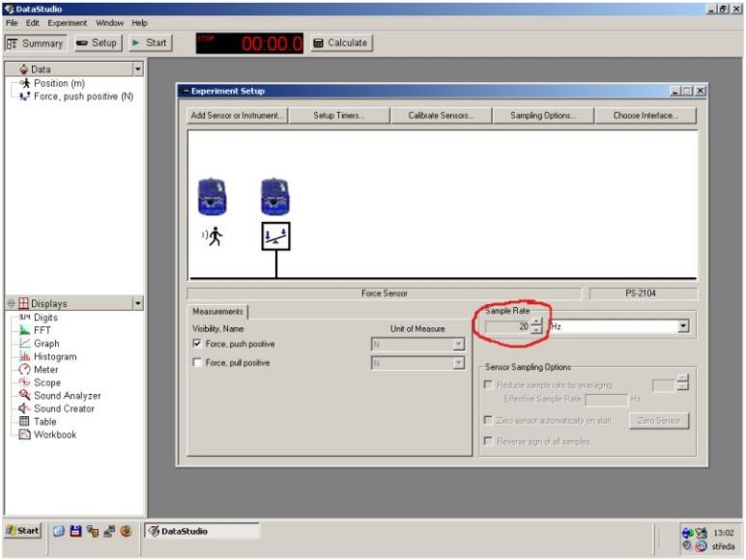The image size is (746, 560).
Task: Click the Displays panel header icon
Action: pyautogui.click(x=23, y=303)
